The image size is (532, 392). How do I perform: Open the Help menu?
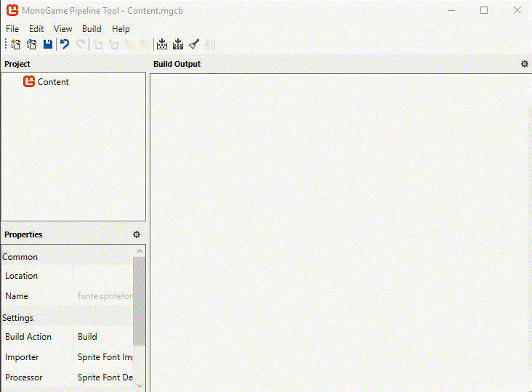pos(121,29)
